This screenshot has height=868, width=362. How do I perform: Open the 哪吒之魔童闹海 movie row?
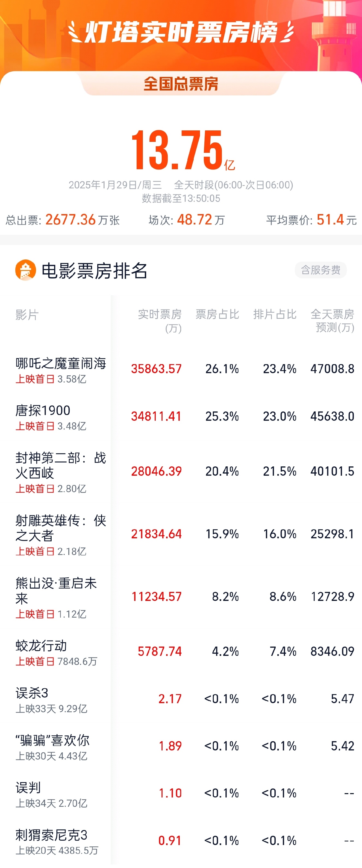[61, 364]
